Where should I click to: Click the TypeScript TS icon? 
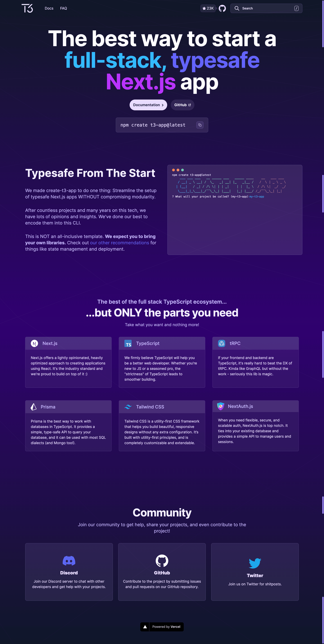128,344
